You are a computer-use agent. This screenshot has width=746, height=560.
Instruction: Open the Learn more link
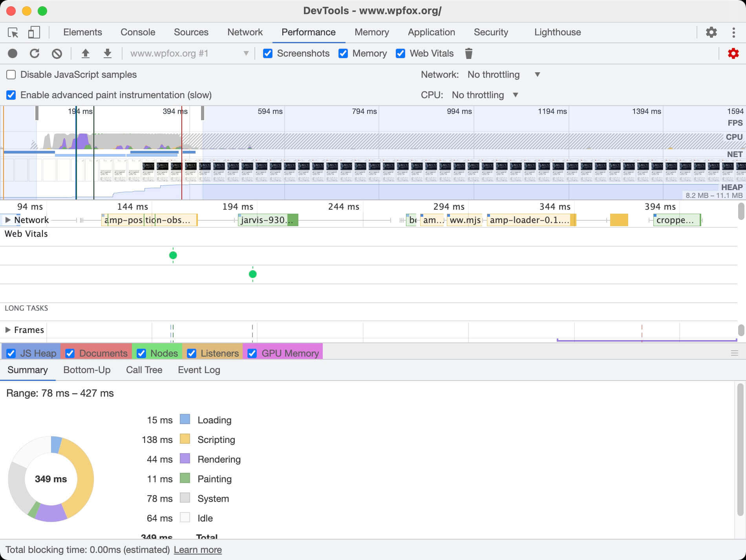[198, 550]
